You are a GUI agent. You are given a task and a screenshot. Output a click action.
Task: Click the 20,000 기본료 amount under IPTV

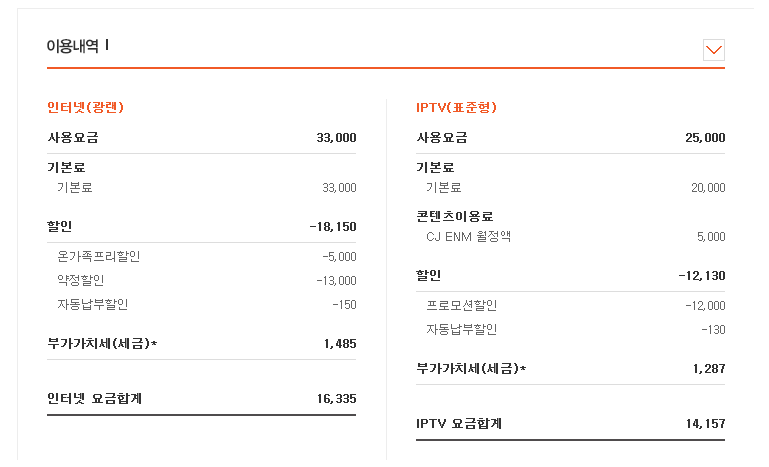pos(708,188)
